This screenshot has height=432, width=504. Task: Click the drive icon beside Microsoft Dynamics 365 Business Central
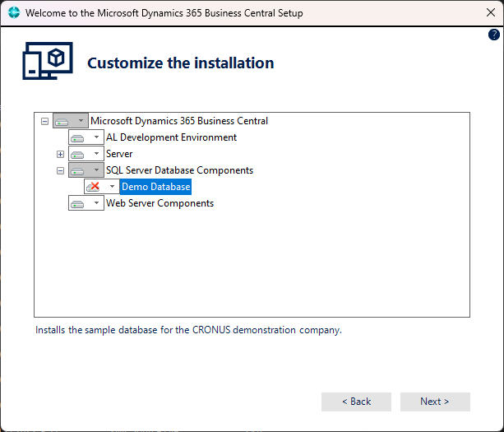62,122
